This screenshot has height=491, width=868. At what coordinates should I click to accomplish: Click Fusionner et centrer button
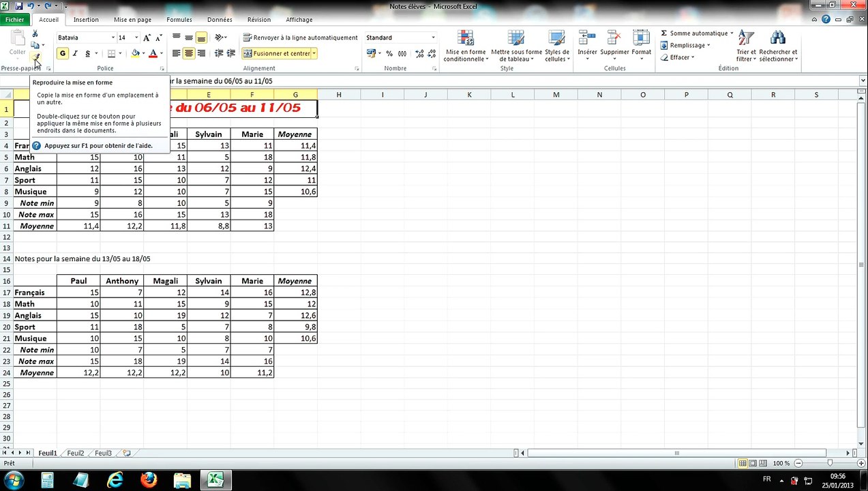tap(277, 53)
